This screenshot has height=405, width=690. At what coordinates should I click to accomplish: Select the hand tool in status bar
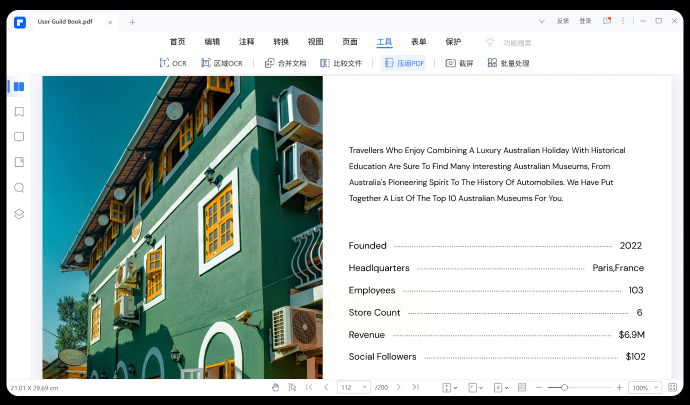coord(275,387)
